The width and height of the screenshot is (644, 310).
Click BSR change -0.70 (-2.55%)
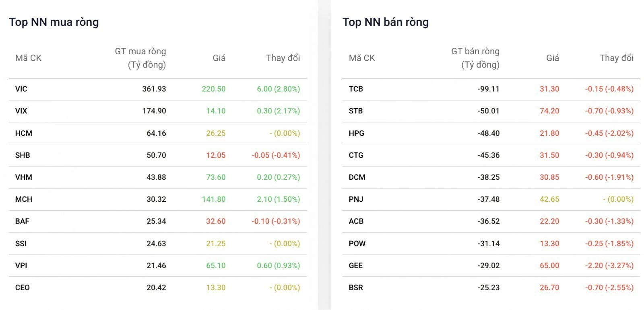609,287
